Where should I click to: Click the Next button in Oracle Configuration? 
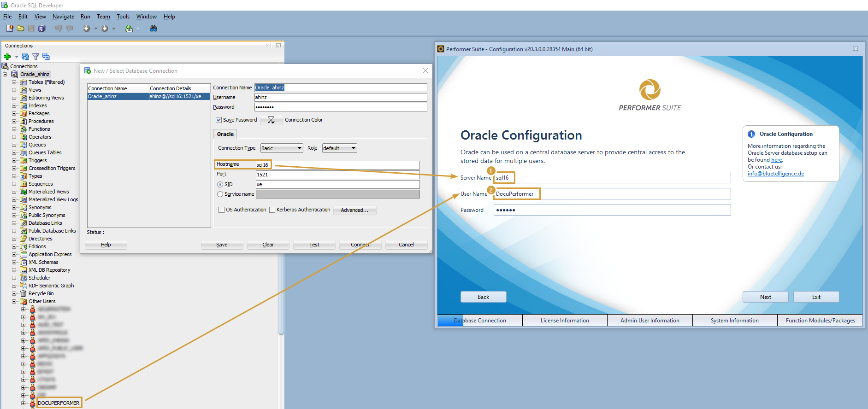pos(765,297)
